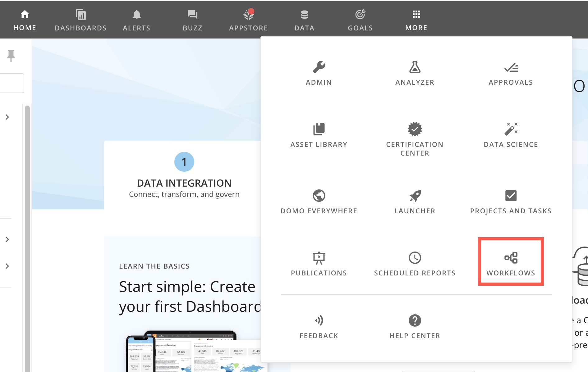Open Domo Everywhere globe icon
This screenshot has width=588, height=372.
(319, 196)
